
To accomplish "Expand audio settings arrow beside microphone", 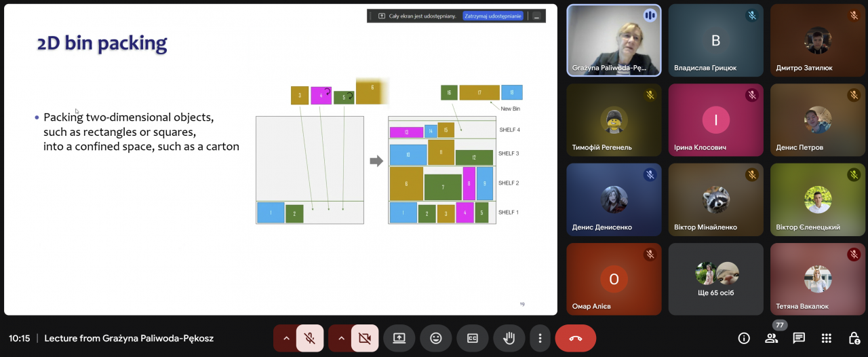I will 285,338.
